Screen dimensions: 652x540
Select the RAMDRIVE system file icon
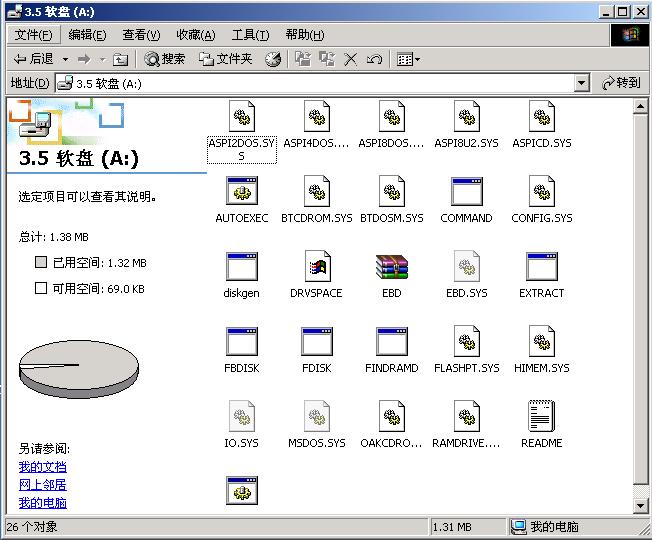click(467, 416)
